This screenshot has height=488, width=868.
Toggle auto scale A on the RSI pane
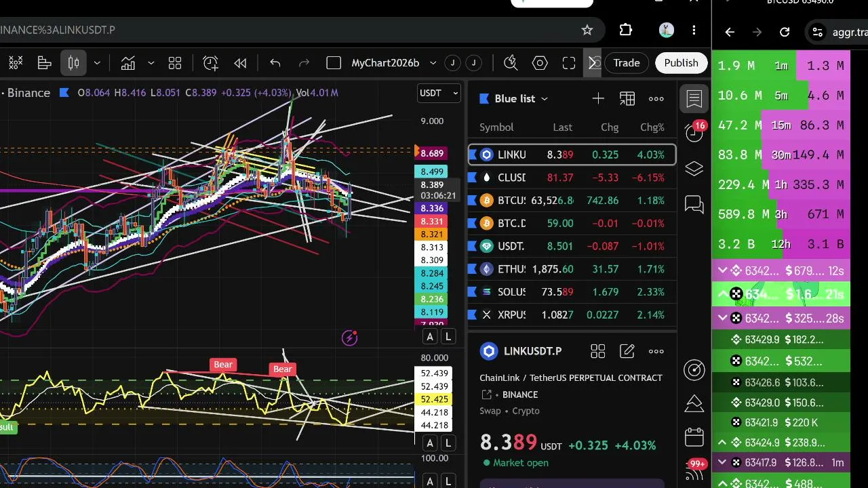(430, 443)
